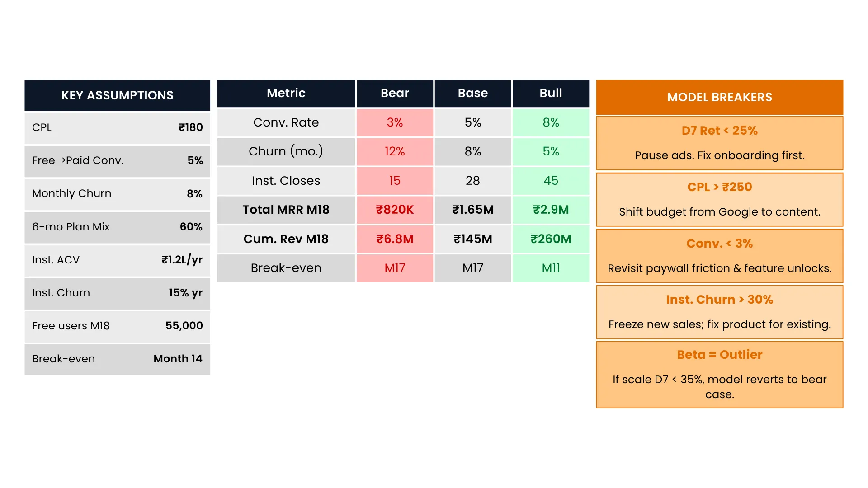This screenshot has height=488, width=868.
Task: Click the D7 Ret < 25% card
Action: pos(719,143)
